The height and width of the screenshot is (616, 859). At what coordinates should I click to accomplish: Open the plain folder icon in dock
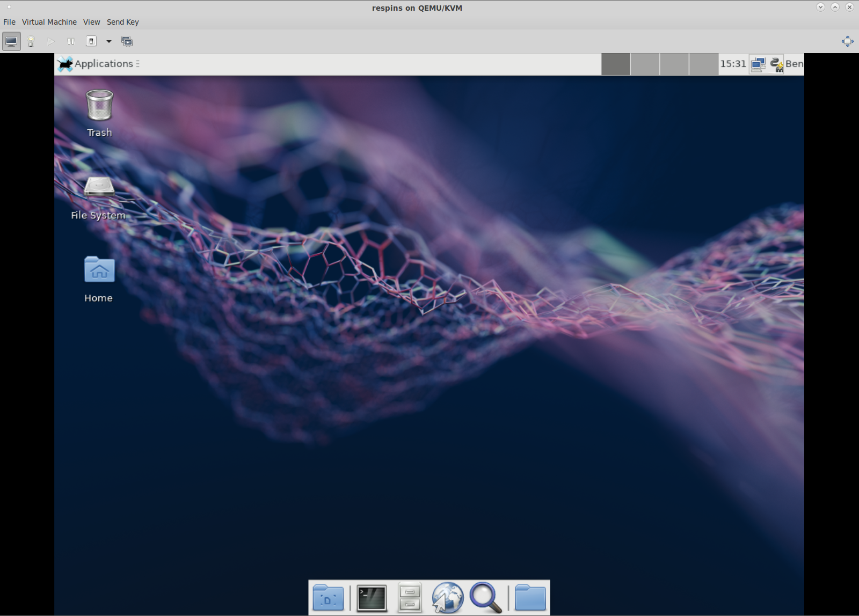click(x=530, y=597)
